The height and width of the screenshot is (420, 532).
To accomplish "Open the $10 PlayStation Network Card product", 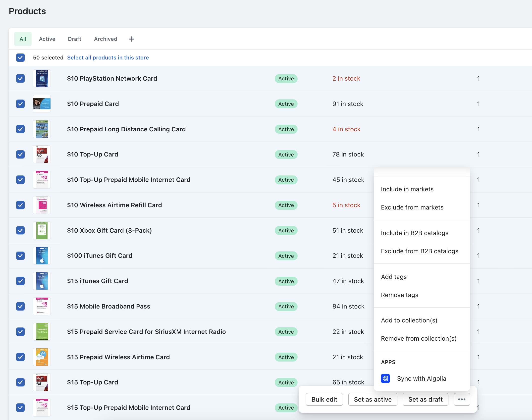I will (x=112, y=78).
